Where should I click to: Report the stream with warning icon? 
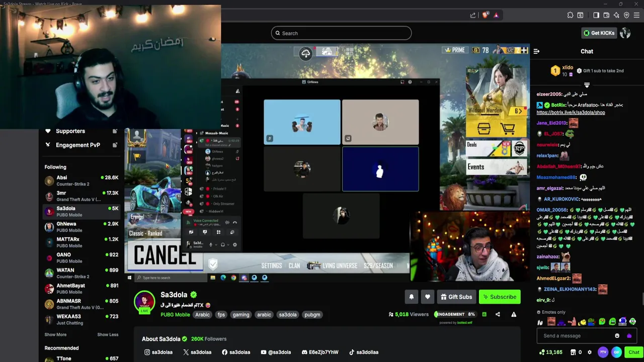click(514, 314)
